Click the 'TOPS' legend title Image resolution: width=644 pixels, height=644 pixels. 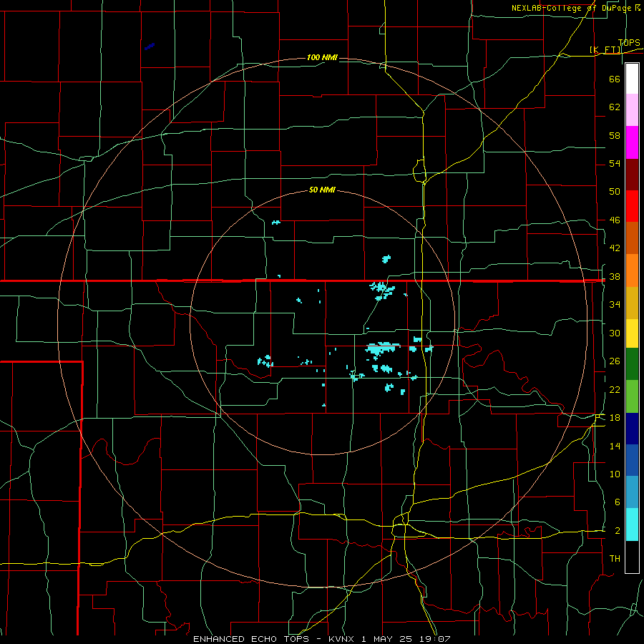(629, 43)
